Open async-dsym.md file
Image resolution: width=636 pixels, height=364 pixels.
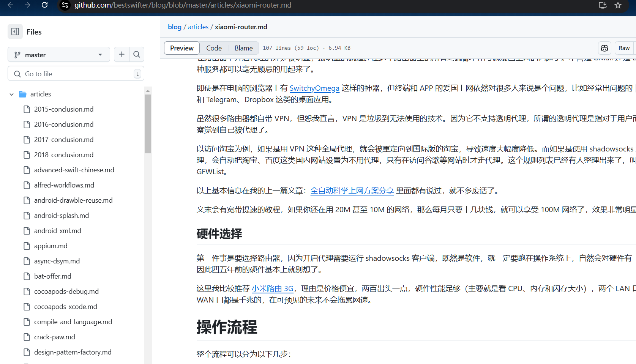tap(57, 261)
